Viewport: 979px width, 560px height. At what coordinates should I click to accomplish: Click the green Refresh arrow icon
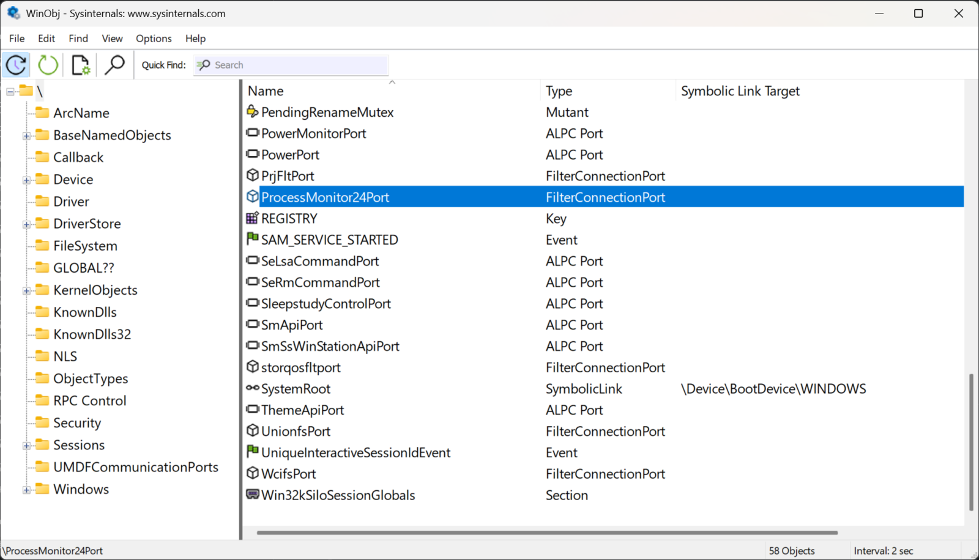click(48, 65)
